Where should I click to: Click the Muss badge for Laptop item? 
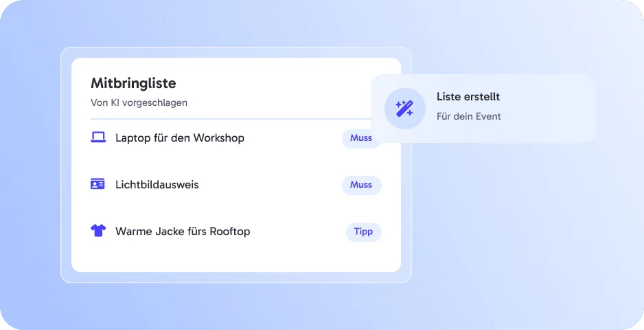click(361, 138)
